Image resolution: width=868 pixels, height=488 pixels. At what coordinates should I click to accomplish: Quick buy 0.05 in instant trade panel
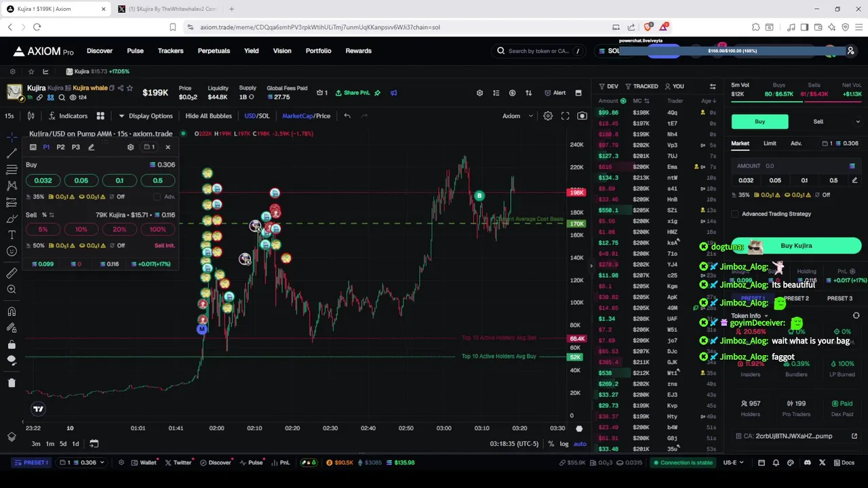tap(81, 180)
